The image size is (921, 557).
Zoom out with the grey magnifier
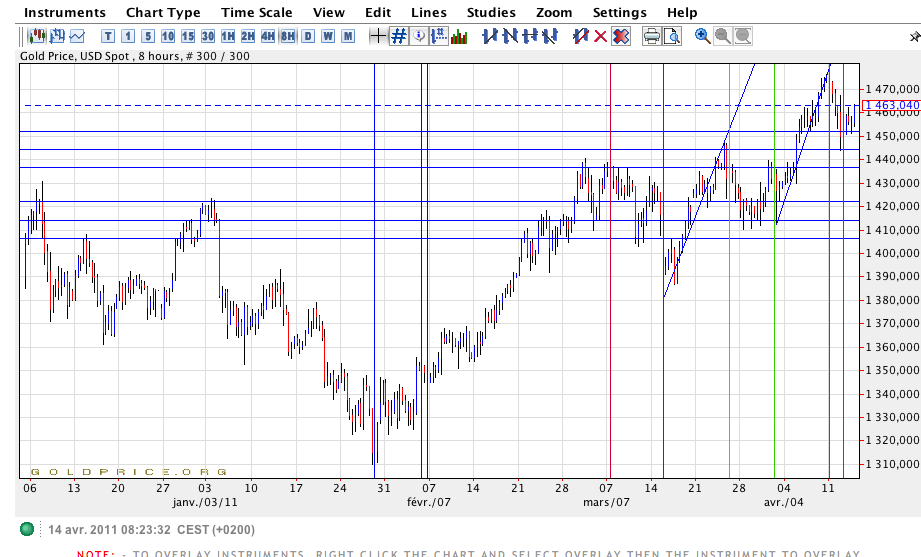coord(722,36)
